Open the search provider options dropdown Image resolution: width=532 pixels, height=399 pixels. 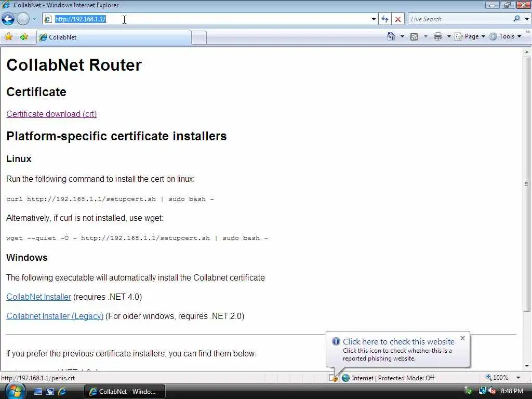527,19
